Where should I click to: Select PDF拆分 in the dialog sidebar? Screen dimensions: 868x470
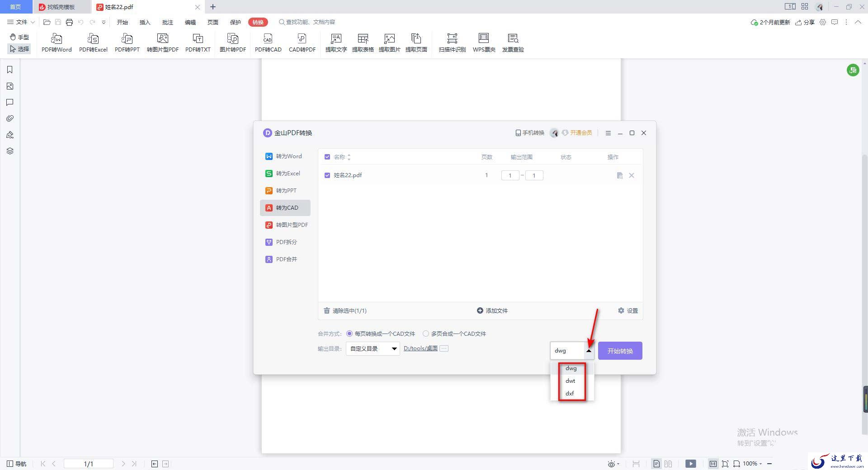click(285, 242)
